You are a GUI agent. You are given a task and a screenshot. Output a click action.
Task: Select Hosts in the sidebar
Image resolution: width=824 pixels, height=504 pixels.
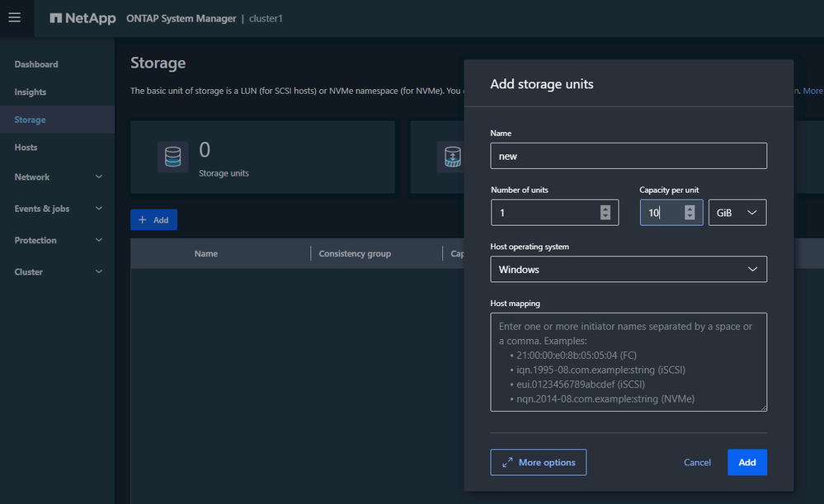pos(26,148)
